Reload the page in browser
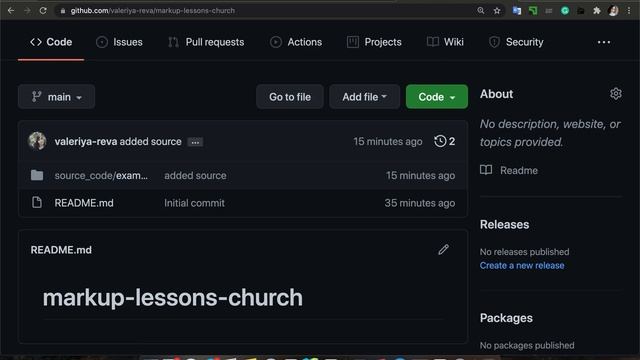This screenshot has width=640, height=360. tap(43, 11)
